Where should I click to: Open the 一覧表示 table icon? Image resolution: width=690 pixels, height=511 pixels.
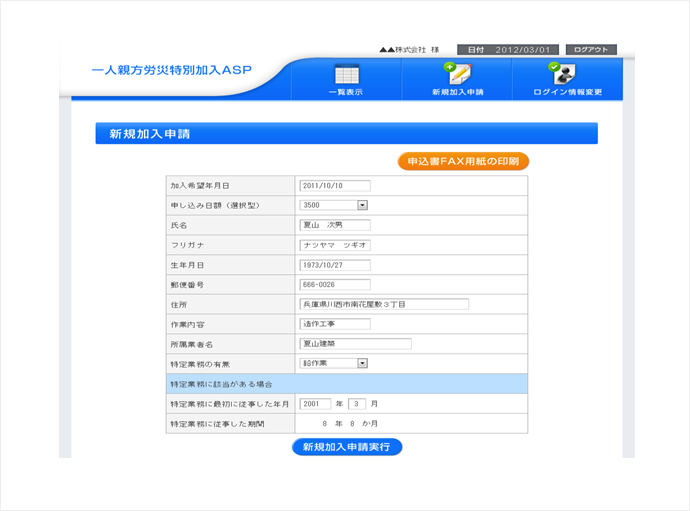point(347,74)
